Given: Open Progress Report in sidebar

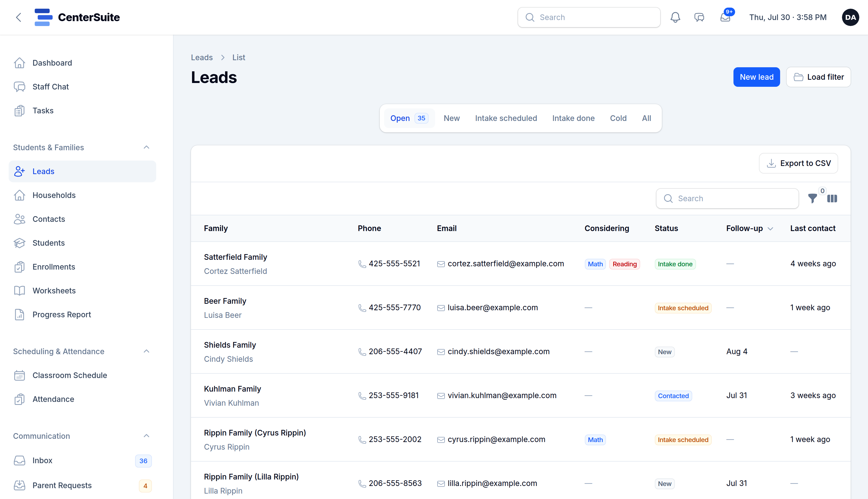Looking at the screenshot, I should pos(82,315).
